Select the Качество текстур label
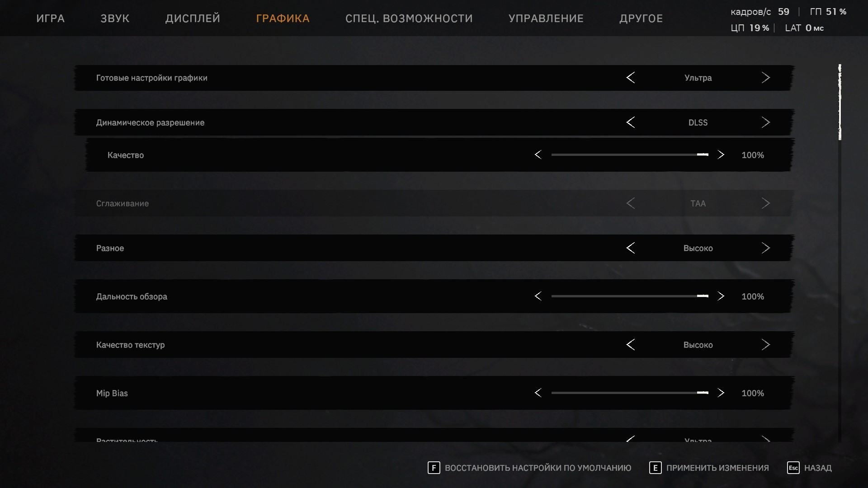The height and width of the screenshot is (488, 868). pyautogui.click(x=130, y=345)
